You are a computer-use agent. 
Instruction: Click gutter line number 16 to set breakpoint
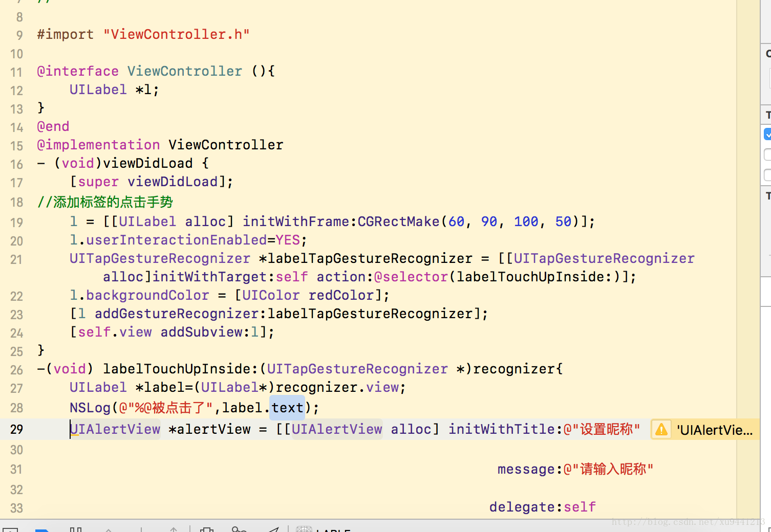coord(16,164)
